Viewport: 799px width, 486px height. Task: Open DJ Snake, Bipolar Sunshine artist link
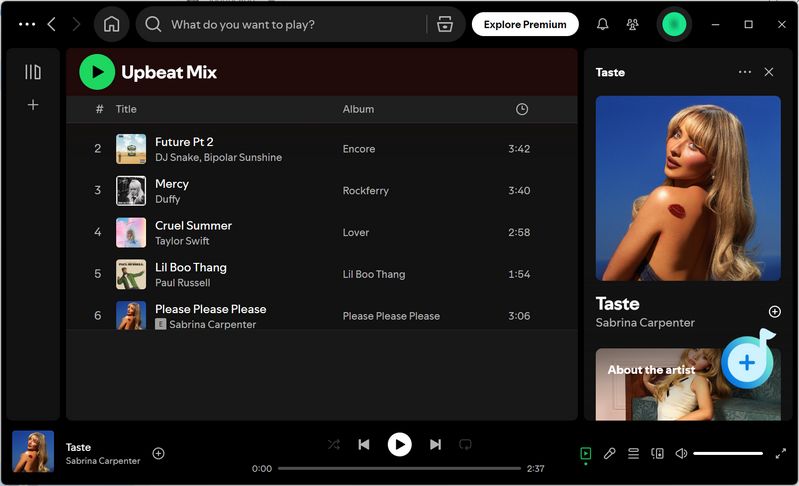coord(218,157)
